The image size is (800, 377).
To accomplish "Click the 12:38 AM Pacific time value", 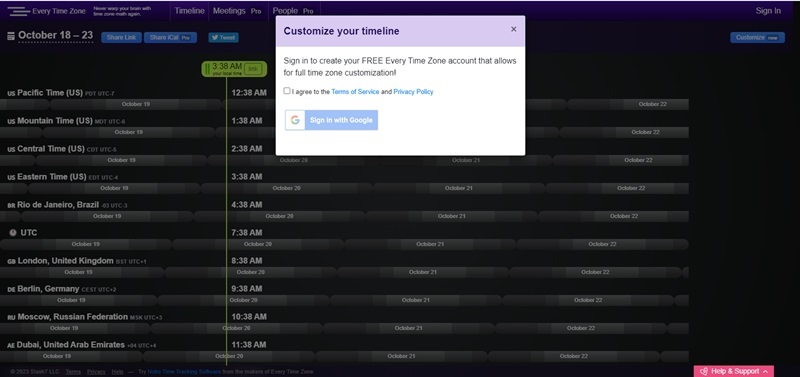I will point(249,93).
